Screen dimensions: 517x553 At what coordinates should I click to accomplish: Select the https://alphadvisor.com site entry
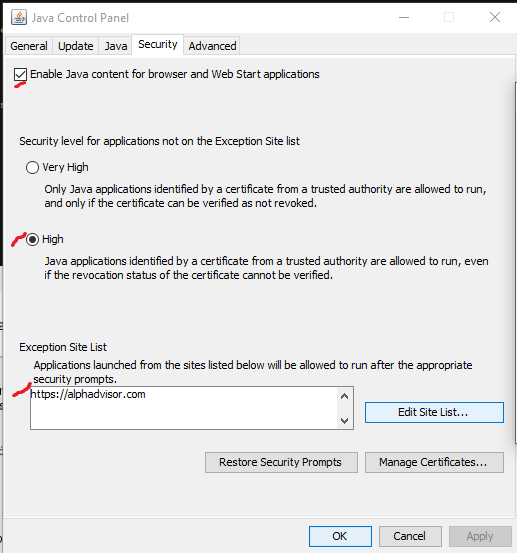point(88,394)
